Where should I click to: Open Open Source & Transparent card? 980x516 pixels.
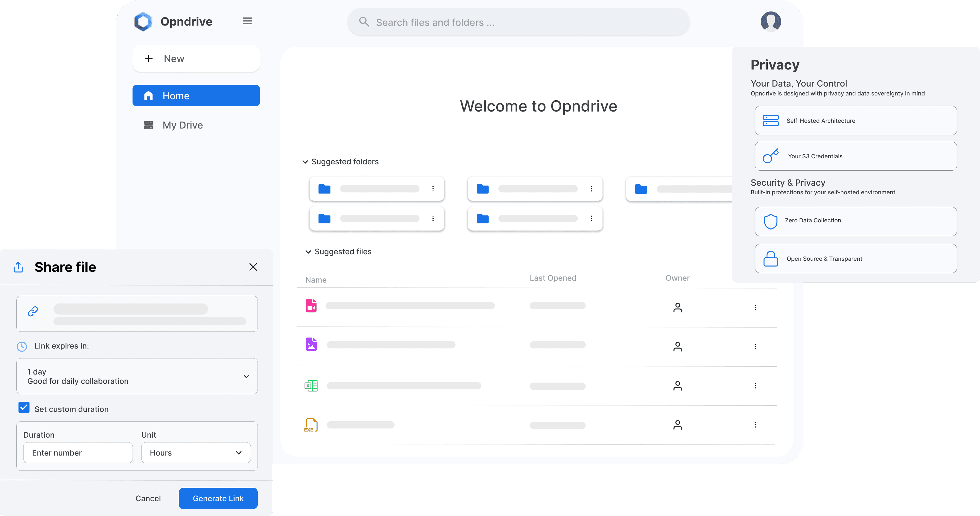[856, 259]
